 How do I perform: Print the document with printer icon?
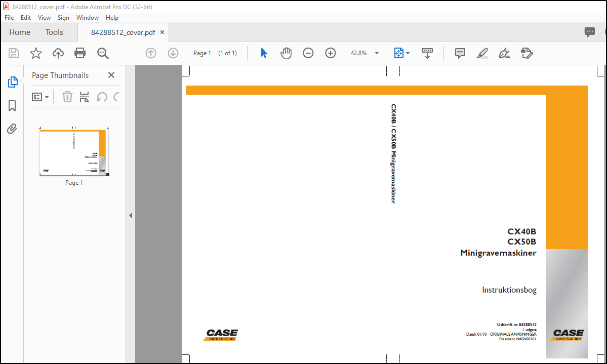(80, 53)
